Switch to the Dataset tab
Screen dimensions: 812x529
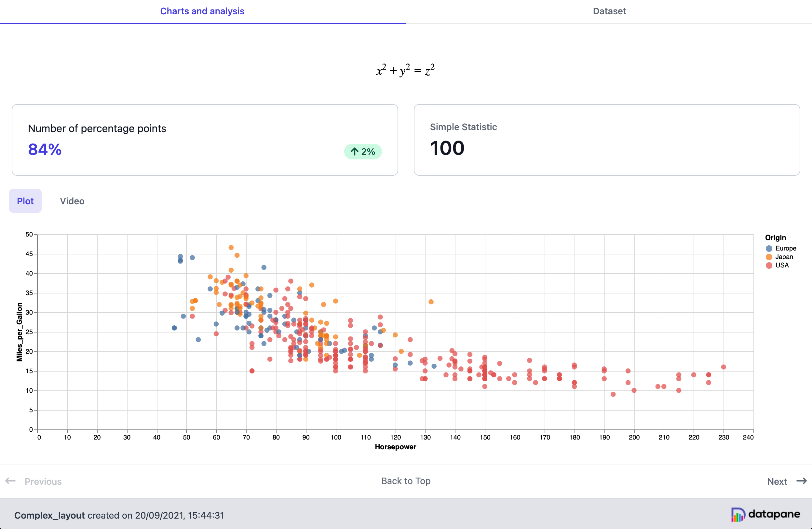coord(609,11)
